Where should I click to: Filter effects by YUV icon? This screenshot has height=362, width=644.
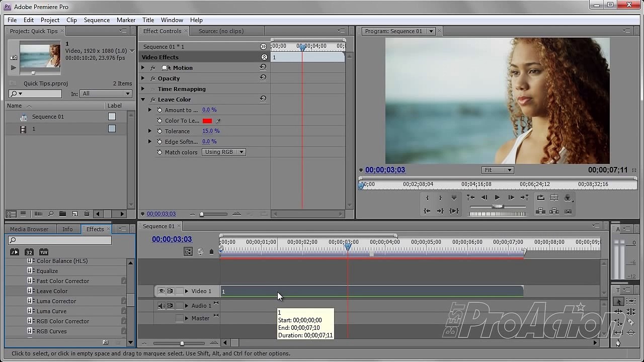point(44,252)
